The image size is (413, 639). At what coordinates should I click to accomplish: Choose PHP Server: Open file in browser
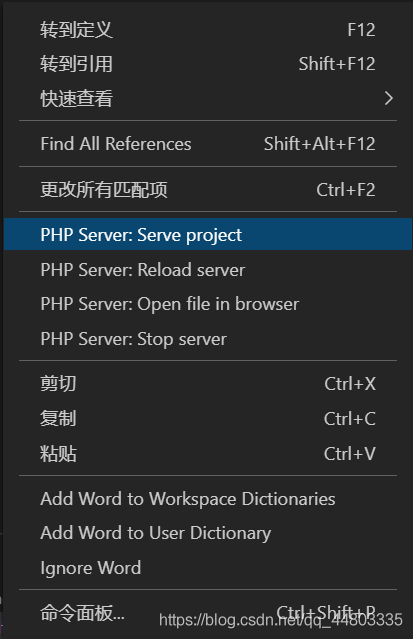pos(208,304)
